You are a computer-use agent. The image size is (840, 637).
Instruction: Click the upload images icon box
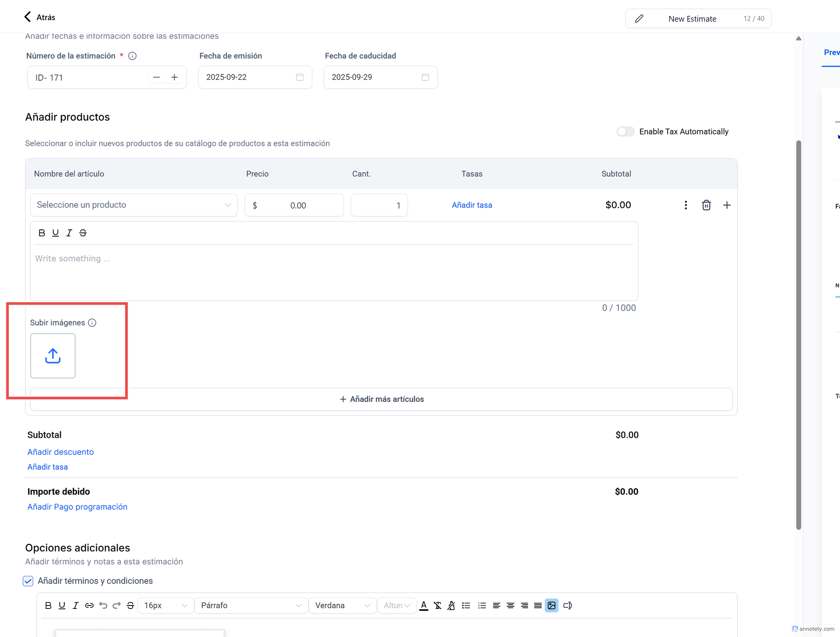coord(52,355)
